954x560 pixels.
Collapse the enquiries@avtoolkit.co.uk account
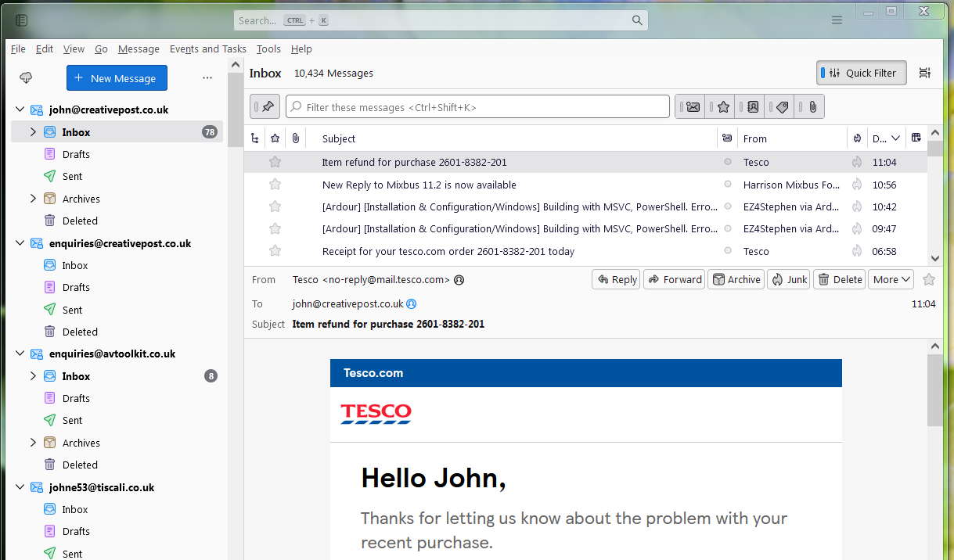20,354
